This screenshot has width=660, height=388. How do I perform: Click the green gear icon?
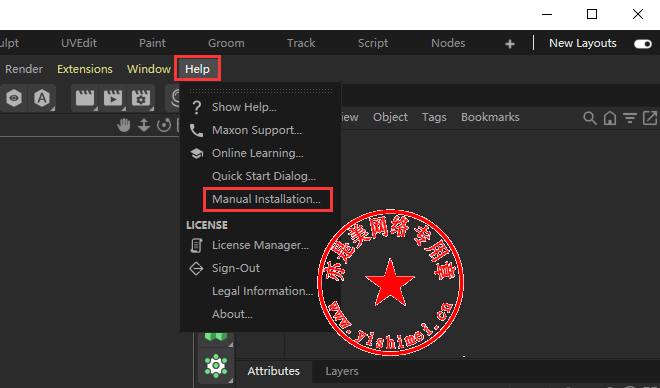[216, 365]
